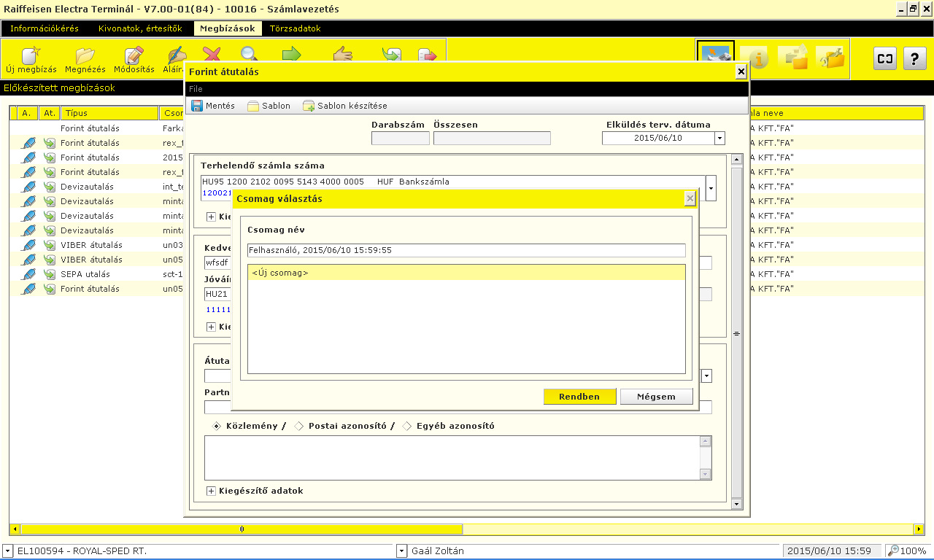The width and height of the screenshot is (934, 560).
Task: Open the folders with documents module icon
Action: (x=793, y=58)
